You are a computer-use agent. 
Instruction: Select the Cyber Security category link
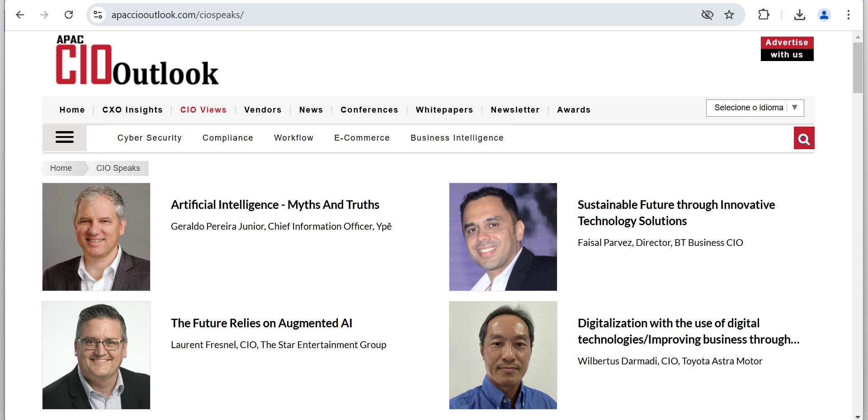click(x=150, y=138)
